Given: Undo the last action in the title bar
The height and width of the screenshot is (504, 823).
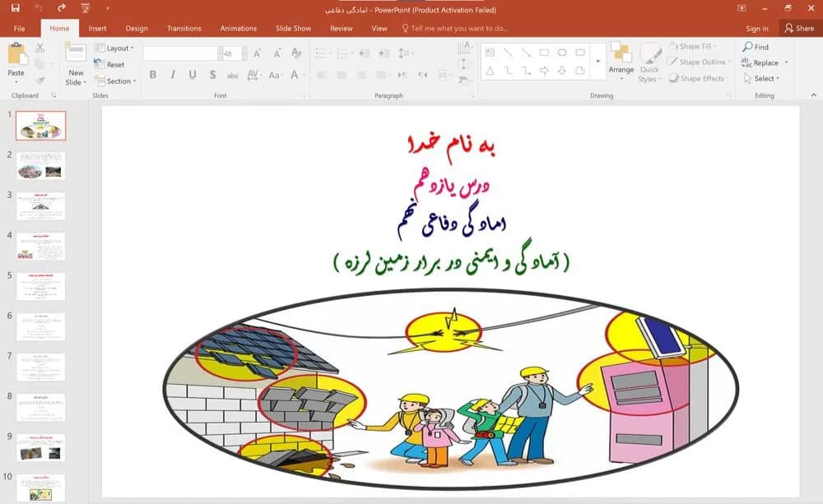Looking at the screenshot, I should 39,8.
